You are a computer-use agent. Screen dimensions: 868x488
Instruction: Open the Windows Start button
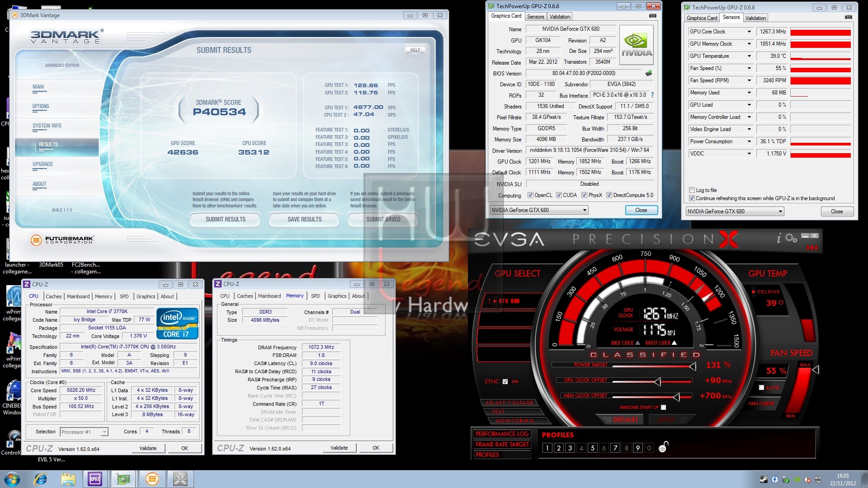tap(12, 479)
